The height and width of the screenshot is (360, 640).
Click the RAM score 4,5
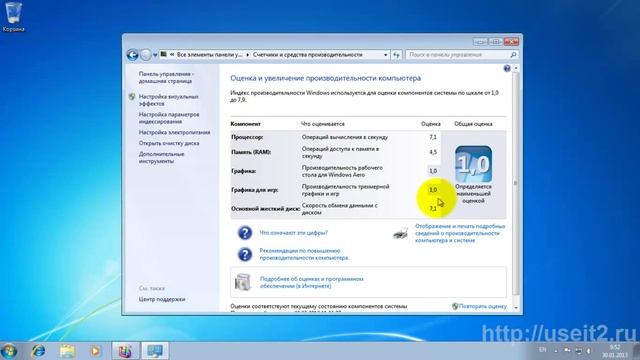click(433, 152)
